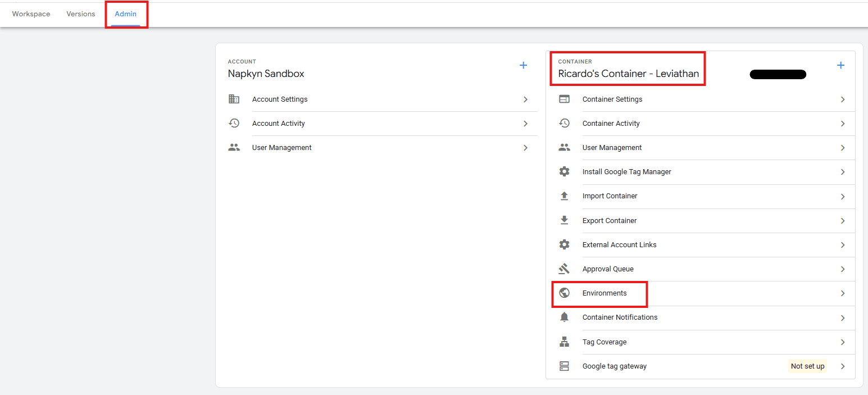Click the chevron beside External Account Links
Screen dimensions: 868x395
(x=843, y=244)
